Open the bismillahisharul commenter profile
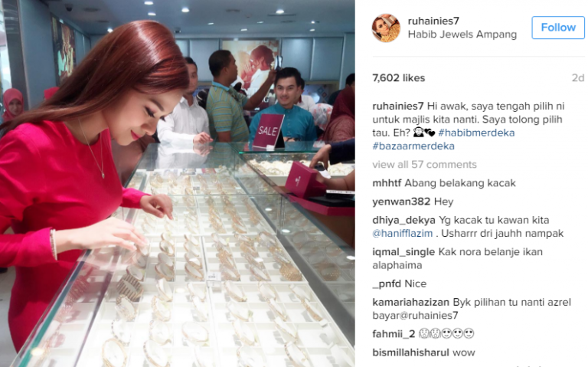 click(x=410, y=352)
